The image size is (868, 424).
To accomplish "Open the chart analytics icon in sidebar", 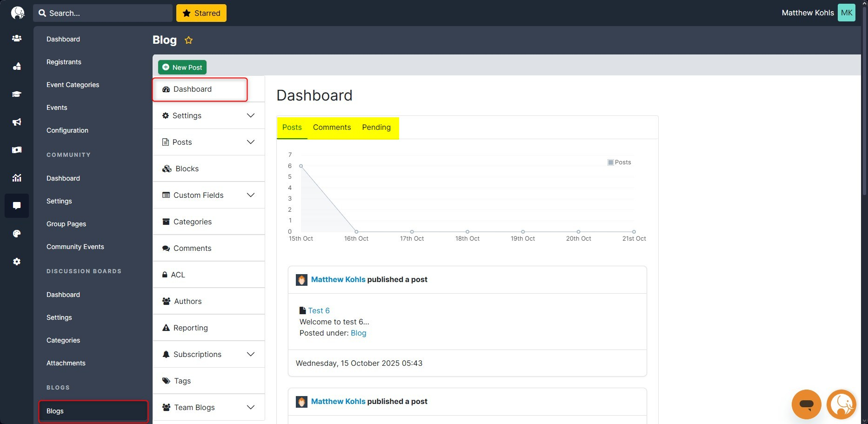I will (x=17, y=178).
